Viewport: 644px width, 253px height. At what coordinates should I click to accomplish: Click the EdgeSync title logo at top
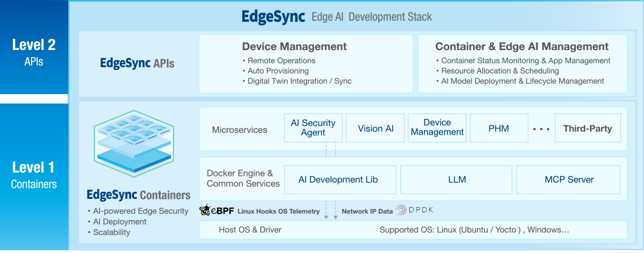pos(273,16)
